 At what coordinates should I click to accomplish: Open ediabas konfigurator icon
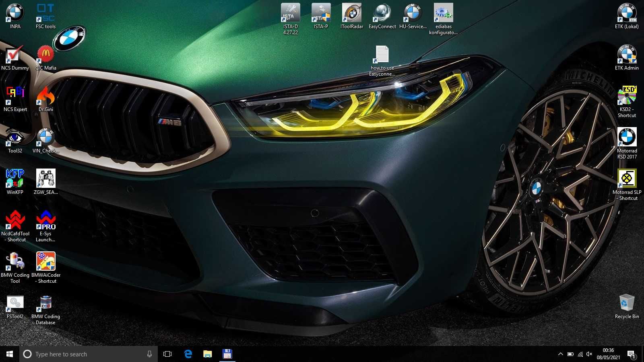443,19
